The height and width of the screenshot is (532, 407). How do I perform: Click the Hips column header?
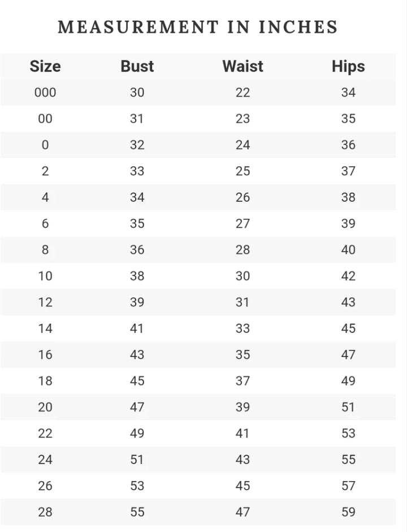[x=348, y=66]
